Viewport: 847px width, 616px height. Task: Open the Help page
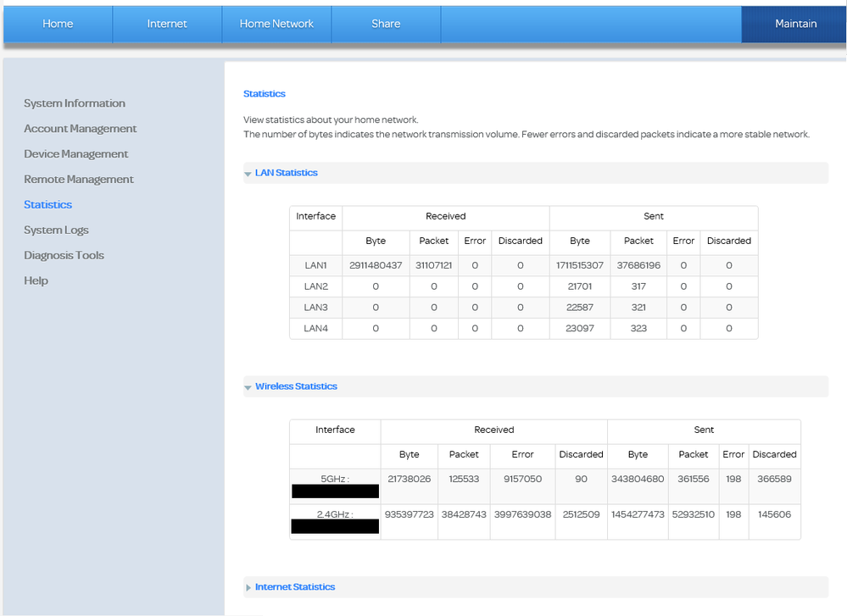(x=36, y=281)
